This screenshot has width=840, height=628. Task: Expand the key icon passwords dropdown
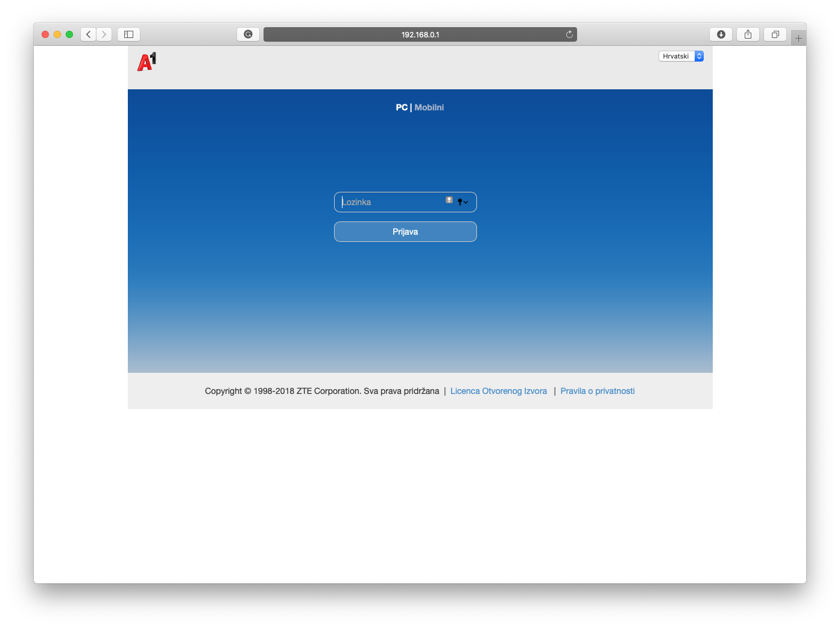click(x=463, y=202)
